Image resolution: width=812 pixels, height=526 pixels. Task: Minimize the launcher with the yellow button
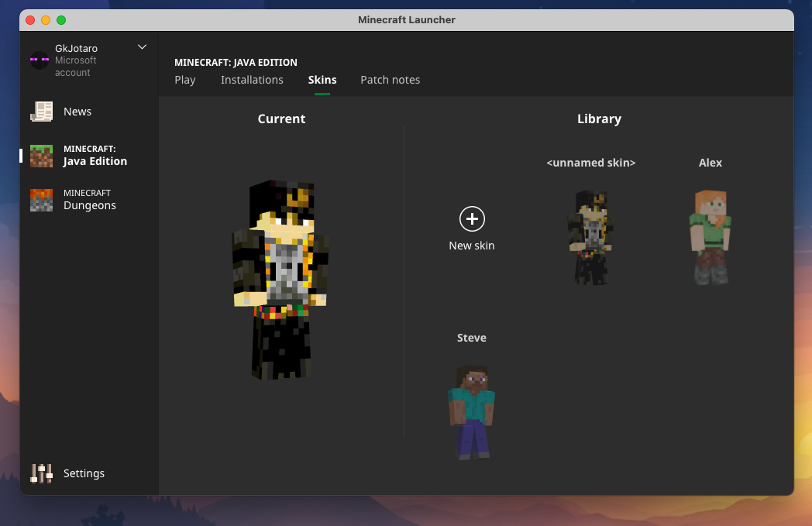tap(46, 19)
